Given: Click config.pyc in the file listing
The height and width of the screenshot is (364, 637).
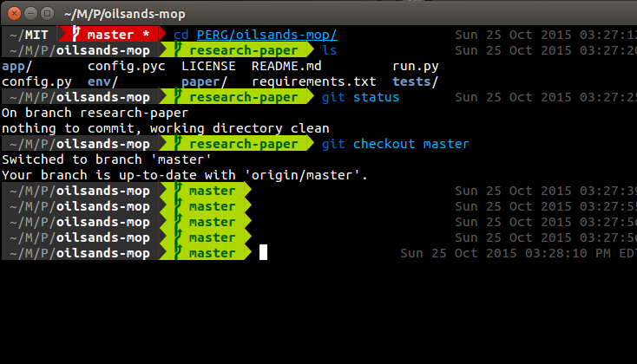Looking at the screenshot, I should pos(127,66).
